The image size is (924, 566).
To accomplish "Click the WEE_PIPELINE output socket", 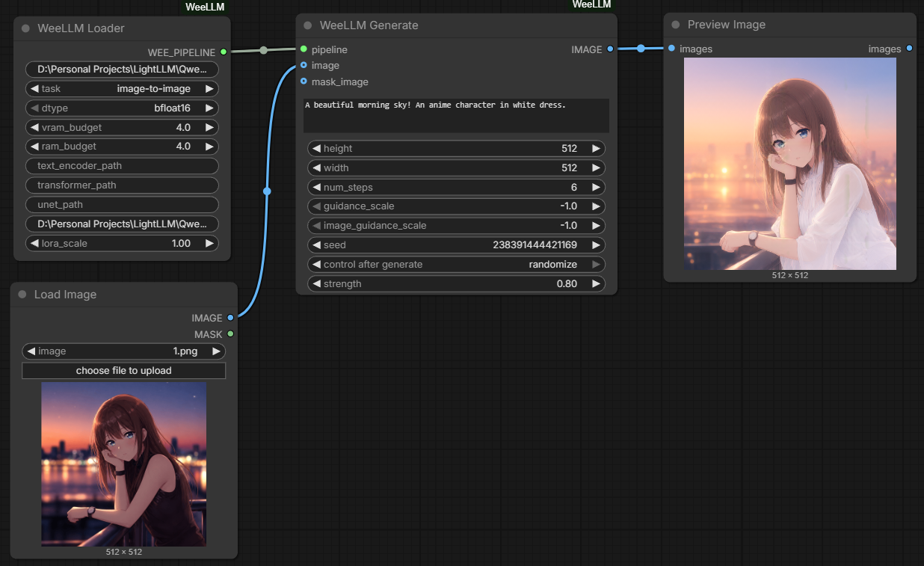I will 223,52.
